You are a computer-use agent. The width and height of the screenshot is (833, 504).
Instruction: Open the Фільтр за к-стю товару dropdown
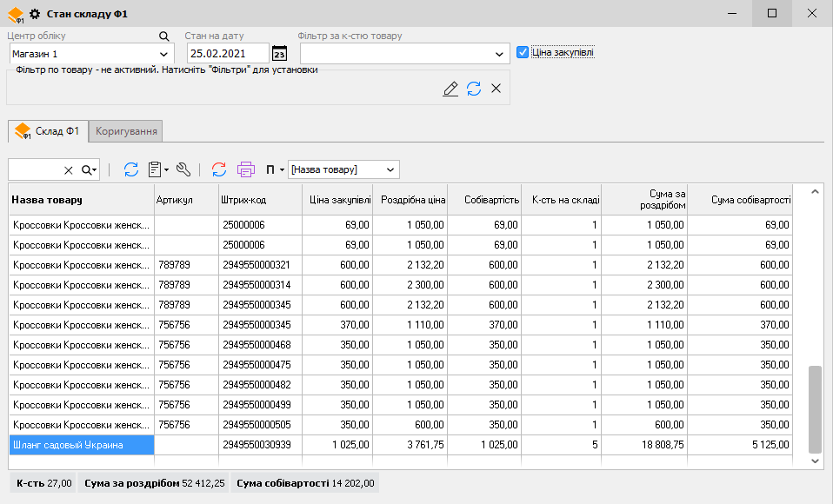(499, 54)
